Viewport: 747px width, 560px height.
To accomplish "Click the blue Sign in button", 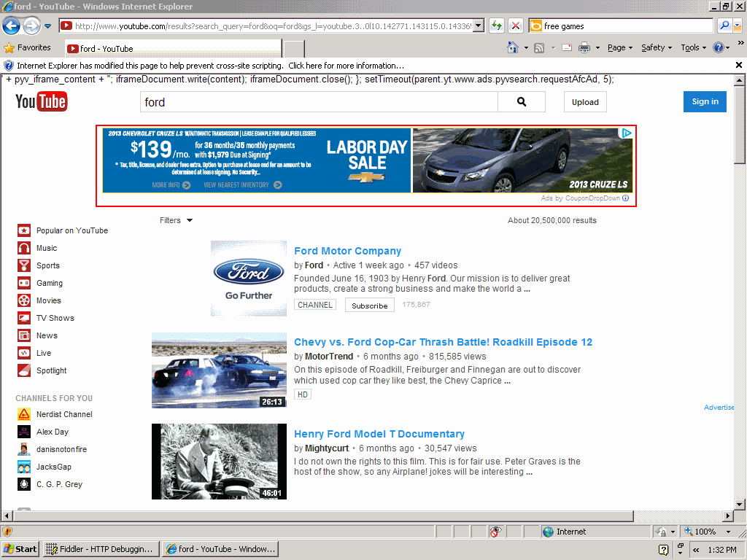I will [x=705, y=101].
